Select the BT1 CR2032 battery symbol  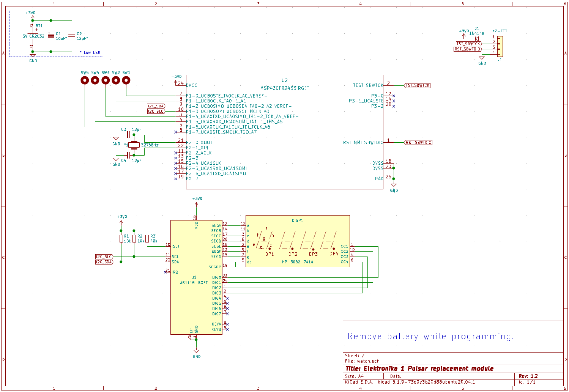[x=33, y=36]
